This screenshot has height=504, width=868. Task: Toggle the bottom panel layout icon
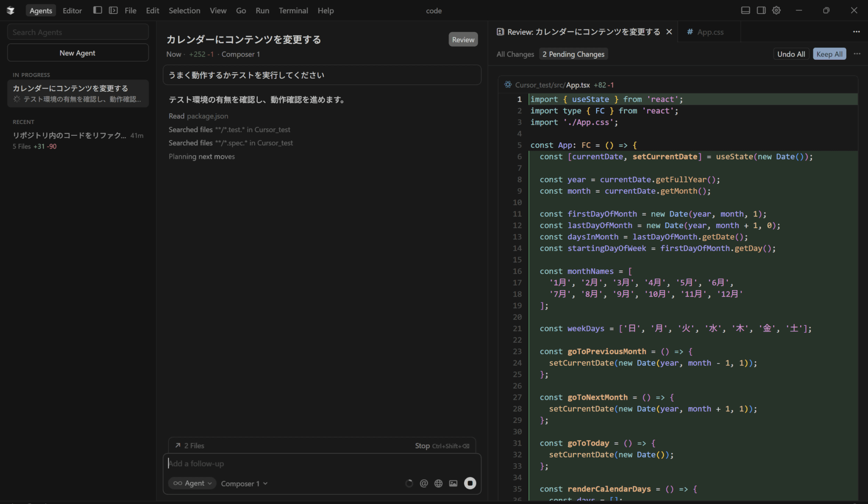pyautogui.click(x=745, y=10)
